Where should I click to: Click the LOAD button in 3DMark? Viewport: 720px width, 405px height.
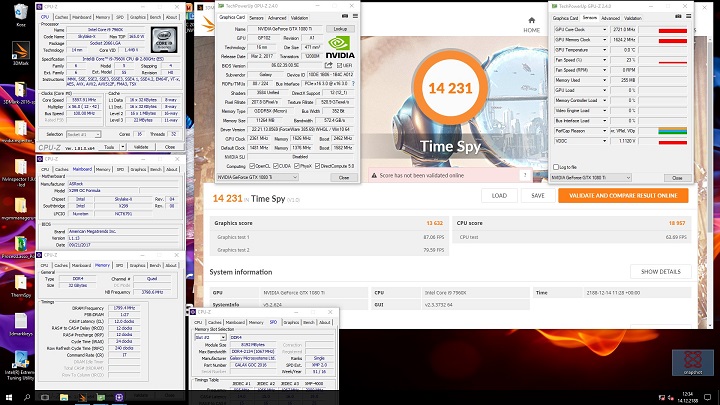(499, 196)
